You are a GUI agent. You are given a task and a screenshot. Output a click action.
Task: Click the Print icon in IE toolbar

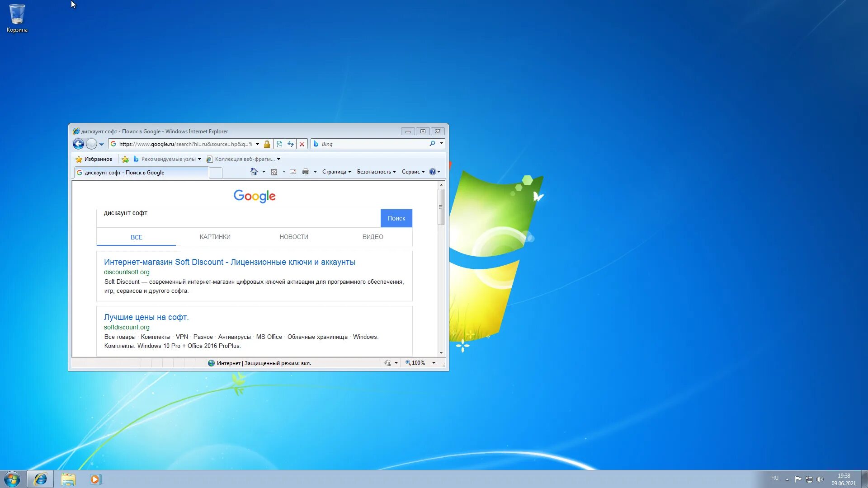pos(305,172)
